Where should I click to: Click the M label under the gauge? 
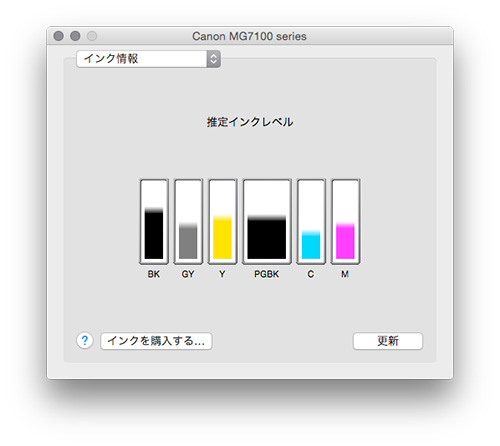point(345,274)
